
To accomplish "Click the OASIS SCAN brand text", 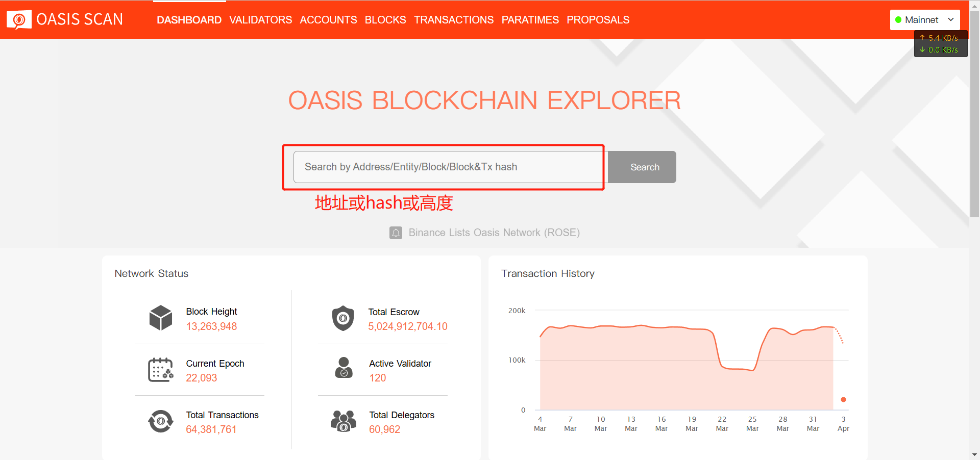I will coord(80,19).
